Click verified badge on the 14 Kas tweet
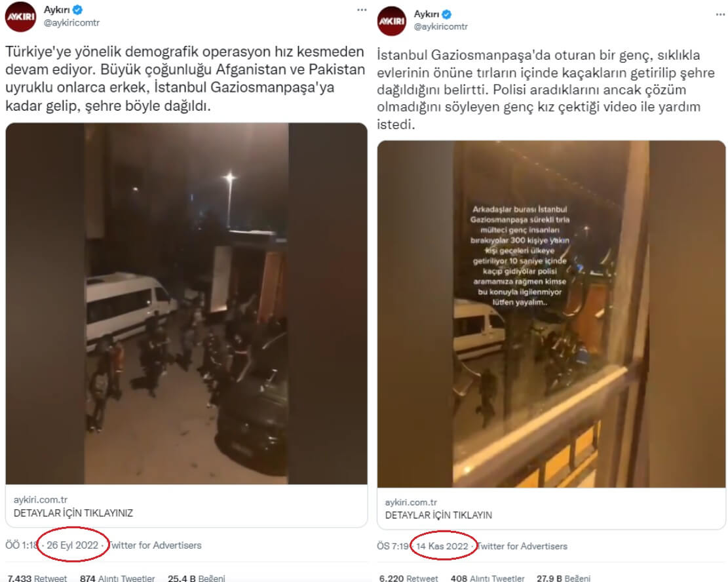This screenshot has height=582, width=728. point(447,14)
